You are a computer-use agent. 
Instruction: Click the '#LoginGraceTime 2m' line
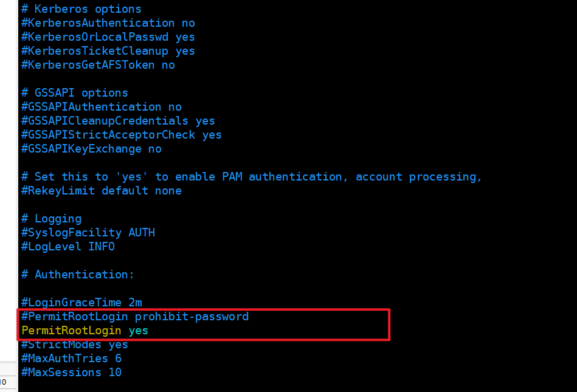pos(81,303)
